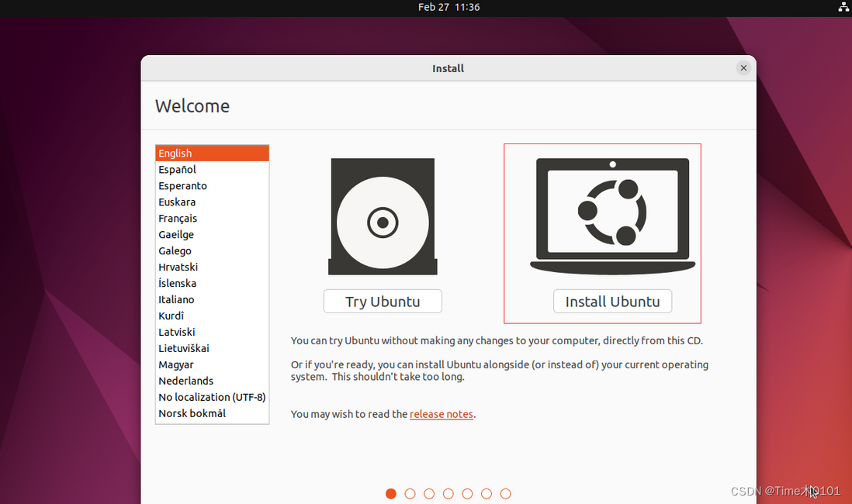Close the Install window
852x504 pixels.
(x=743, y=68)
